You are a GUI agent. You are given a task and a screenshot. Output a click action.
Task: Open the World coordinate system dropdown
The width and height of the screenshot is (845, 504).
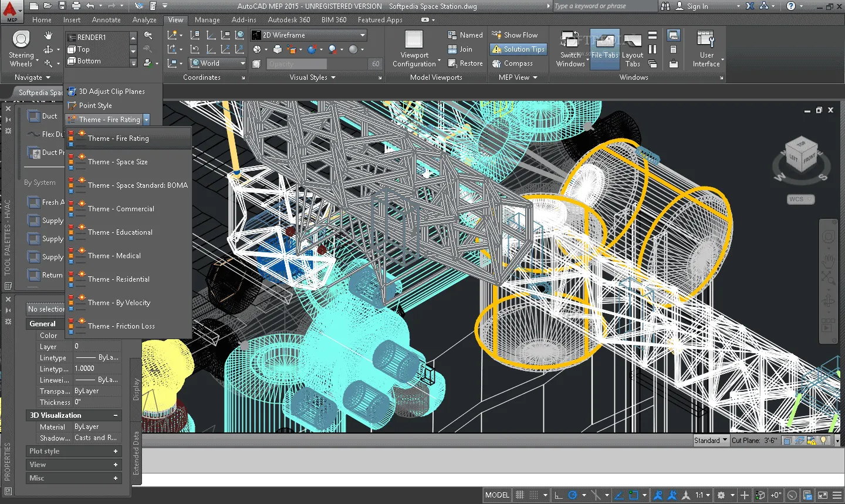coord(218,63)
